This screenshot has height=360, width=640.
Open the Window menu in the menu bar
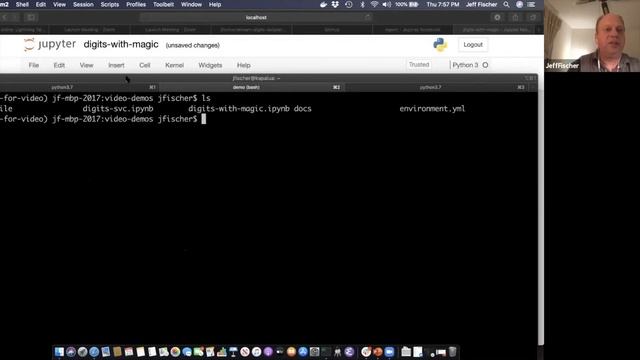[x=191, y=4]
